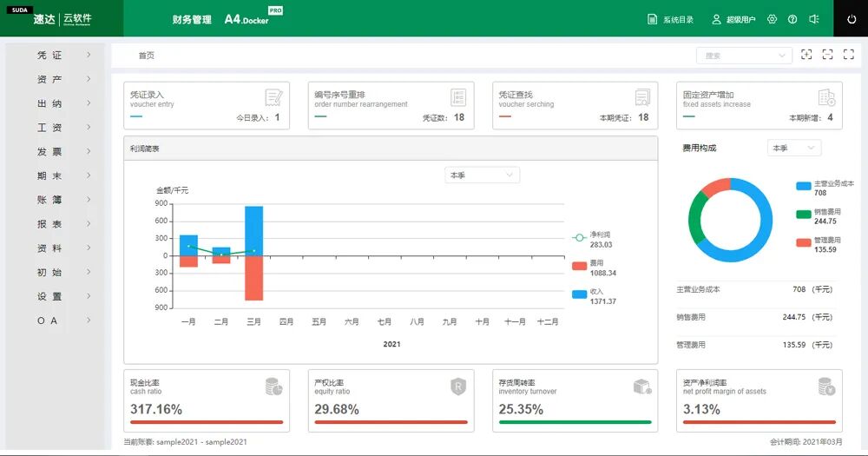This screenshot has width=868, height=456.
Task: Open 凭证查找 voucher search icon
Action: coord(642,97)
